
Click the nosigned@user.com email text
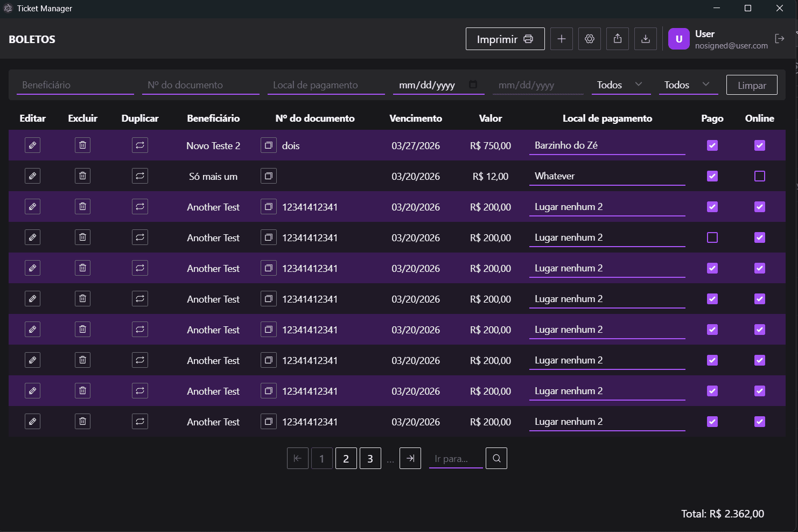point(731,46)
